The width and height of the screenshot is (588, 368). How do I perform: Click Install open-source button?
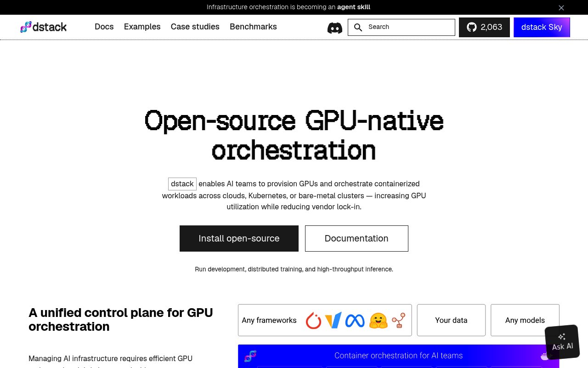point(239,238)
